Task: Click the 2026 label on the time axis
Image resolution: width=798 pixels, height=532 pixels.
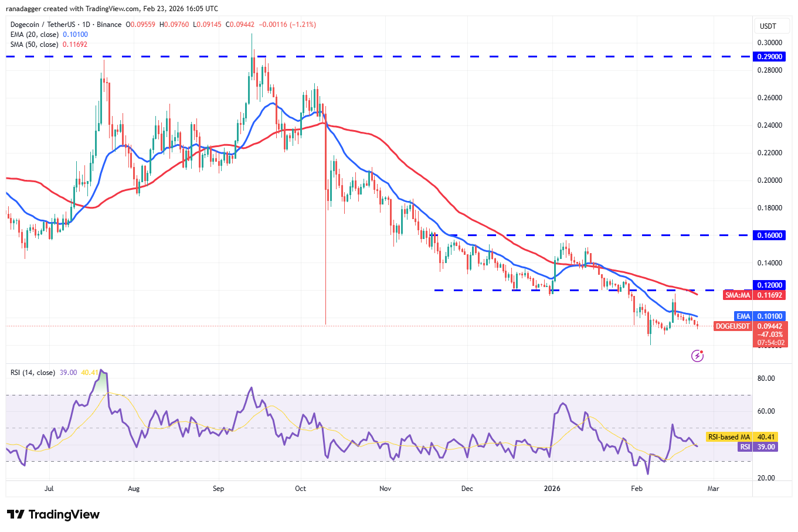Action: coord(553,488)
